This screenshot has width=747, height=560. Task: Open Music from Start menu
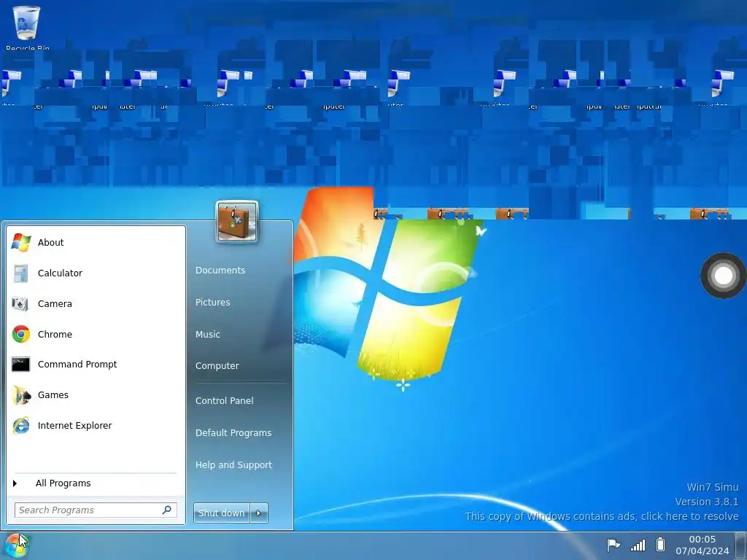(x=208, y=334)
